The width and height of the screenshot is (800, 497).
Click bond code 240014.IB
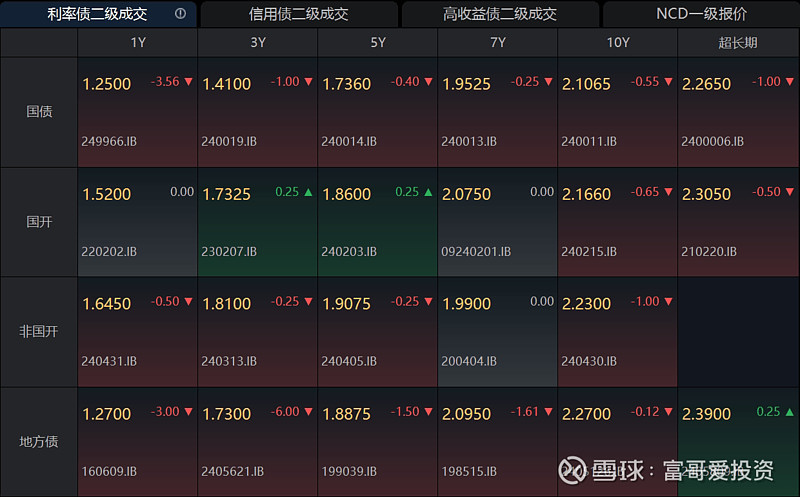point(349,141)
